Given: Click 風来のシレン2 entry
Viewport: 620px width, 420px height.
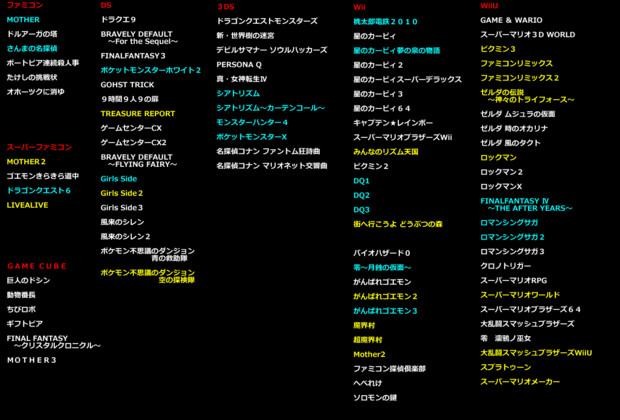Looking at the screenshot, I should (x=125, y=236).
